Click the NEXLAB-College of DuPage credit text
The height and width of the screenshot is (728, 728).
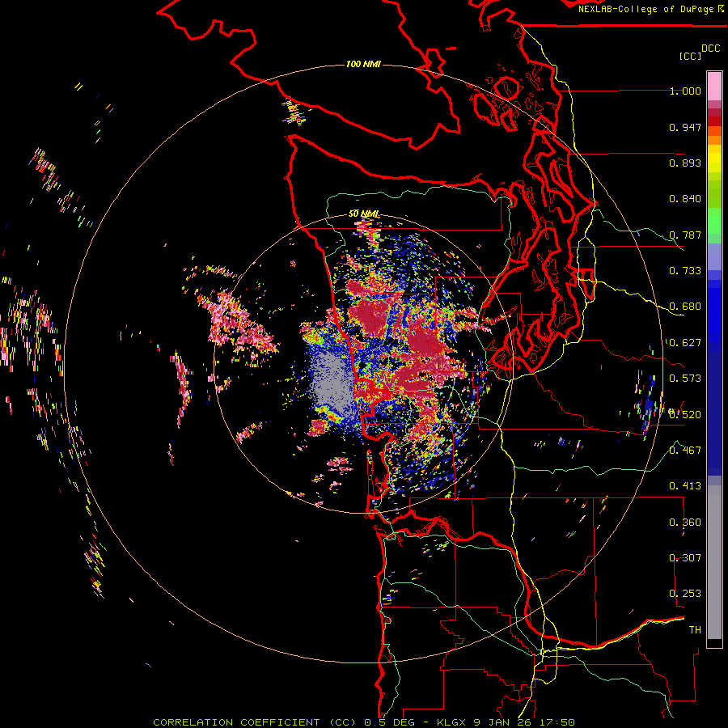pyautogui.click(x=645, y=9)
